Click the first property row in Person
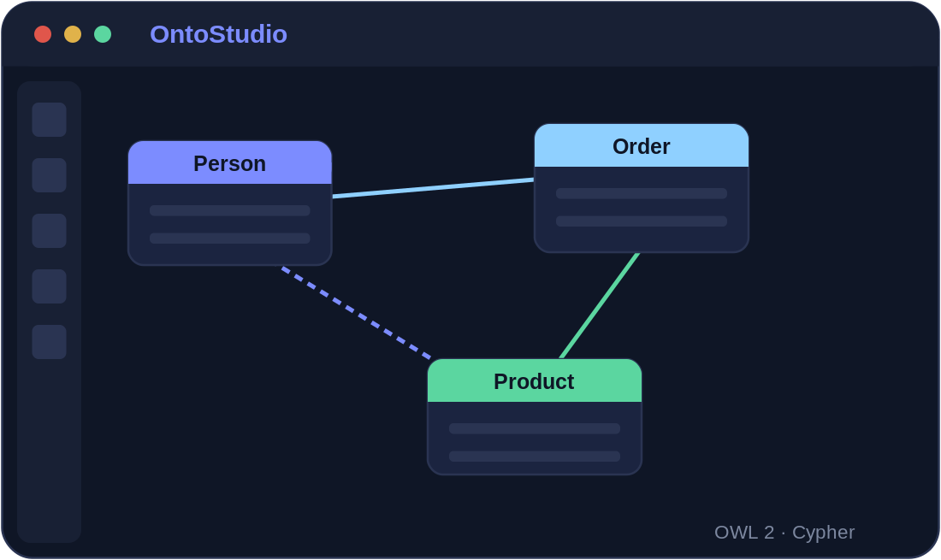 pos(230,210)
